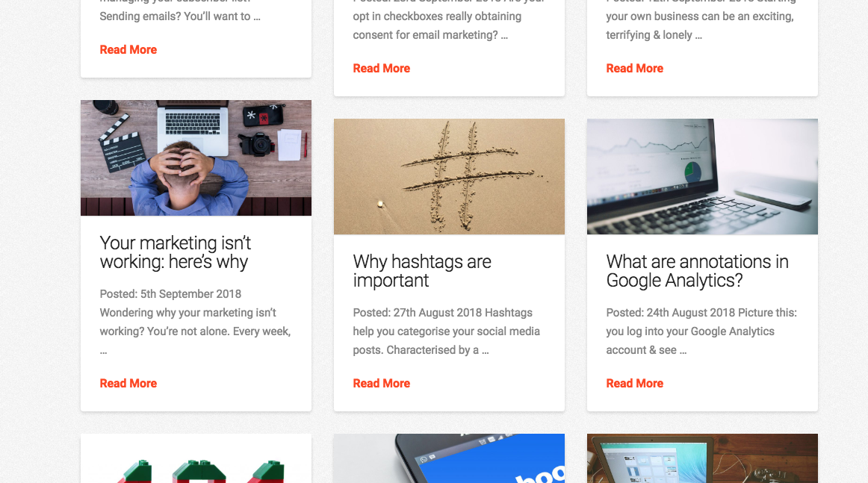The height and width of the screenshot is (483, 868).
Task: Click the Facebook phone screen image
Action: pyautogui.click(x=449, y=458)
